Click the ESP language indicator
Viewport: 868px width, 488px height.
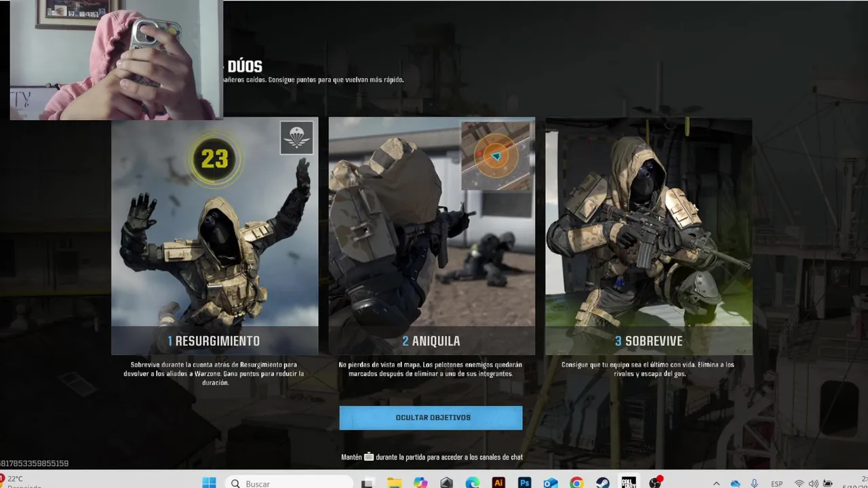point(777,484)
